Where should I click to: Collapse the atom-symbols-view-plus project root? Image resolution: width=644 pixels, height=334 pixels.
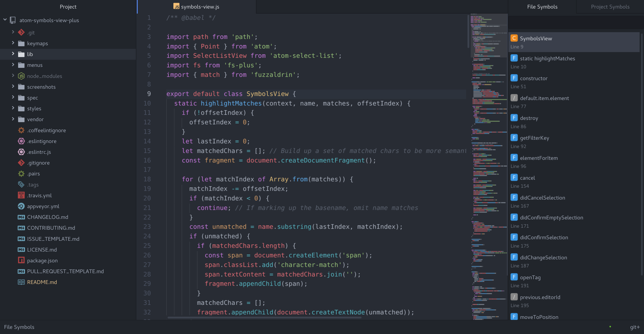pyautogui.click(x=5, y=20)
